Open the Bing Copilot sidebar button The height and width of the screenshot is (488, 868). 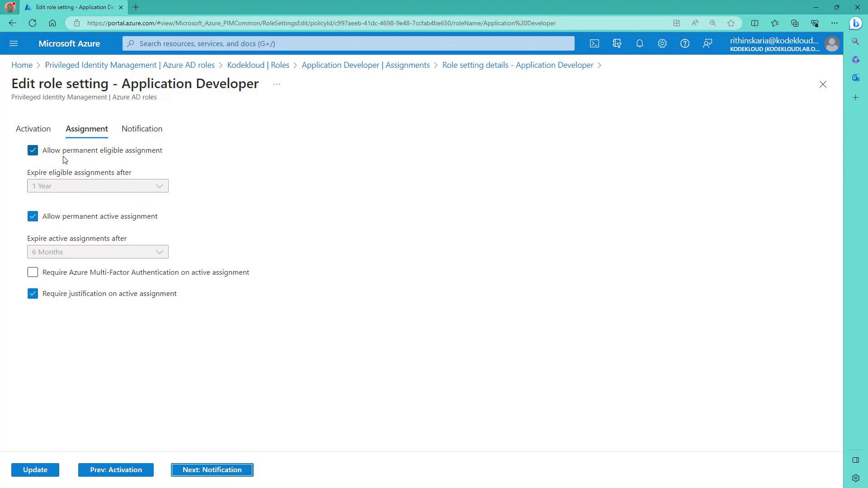pyautogui.click(x=855, y=23)
